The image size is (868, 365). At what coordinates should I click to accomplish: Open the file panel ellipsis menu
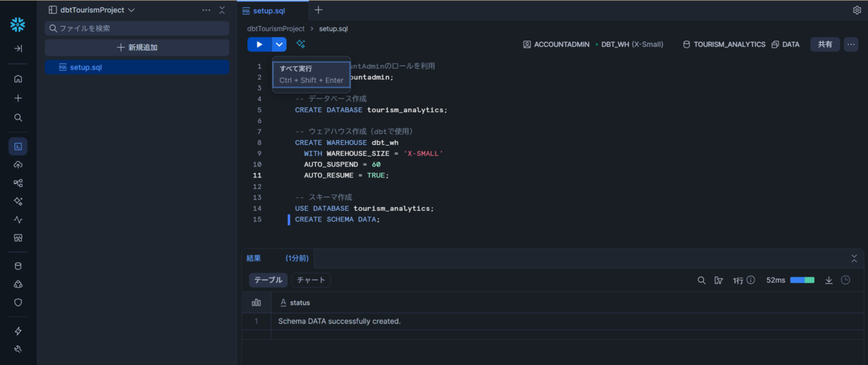[206, 10]
